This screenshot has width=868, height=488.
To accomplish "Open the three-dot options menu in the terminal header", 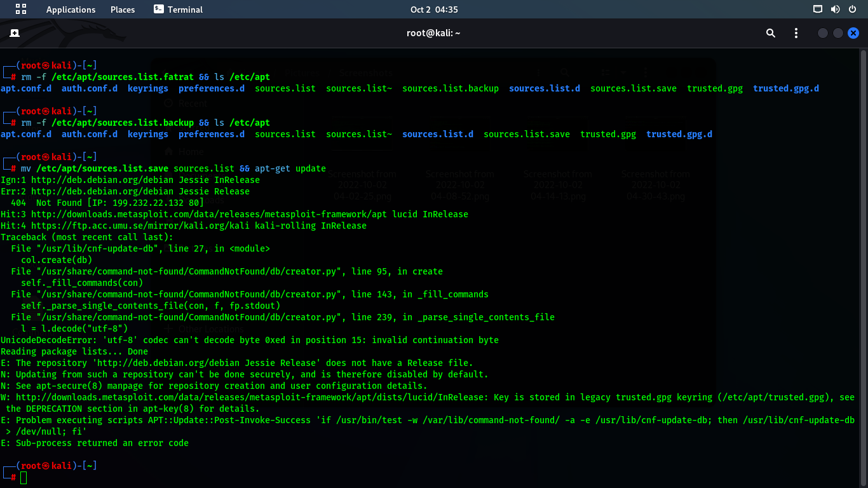I will pyautogui.click(x=796, y=32).
